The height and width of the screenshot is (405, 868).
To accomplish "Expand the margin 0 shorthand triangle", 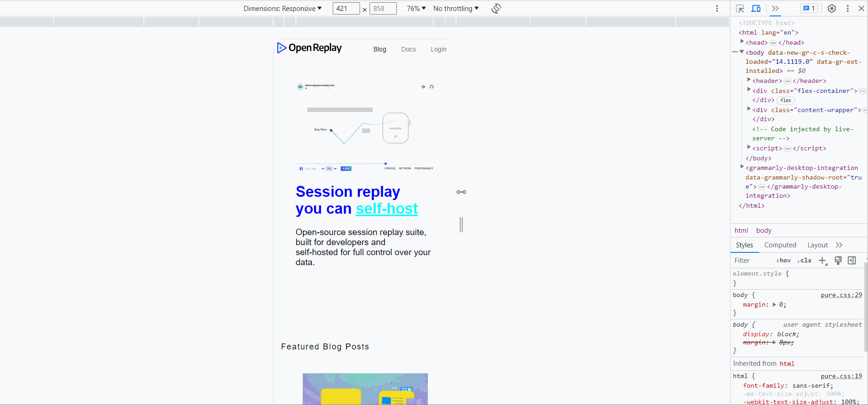I will pos(774,305).
